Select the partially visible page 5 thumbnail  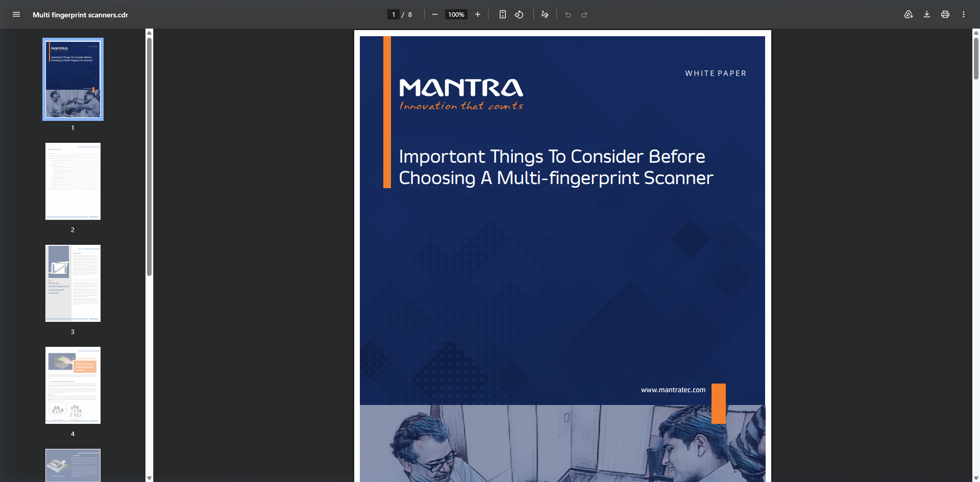point(73,465)
